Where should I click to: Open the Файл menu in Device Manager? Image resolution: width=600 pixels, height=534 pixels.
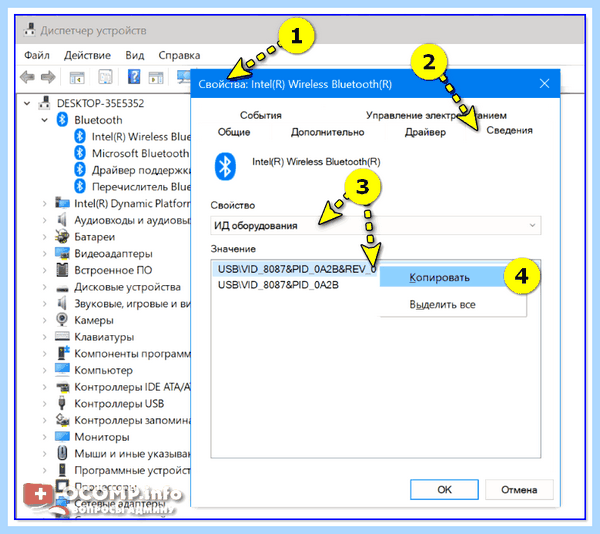tap(37, 55)
